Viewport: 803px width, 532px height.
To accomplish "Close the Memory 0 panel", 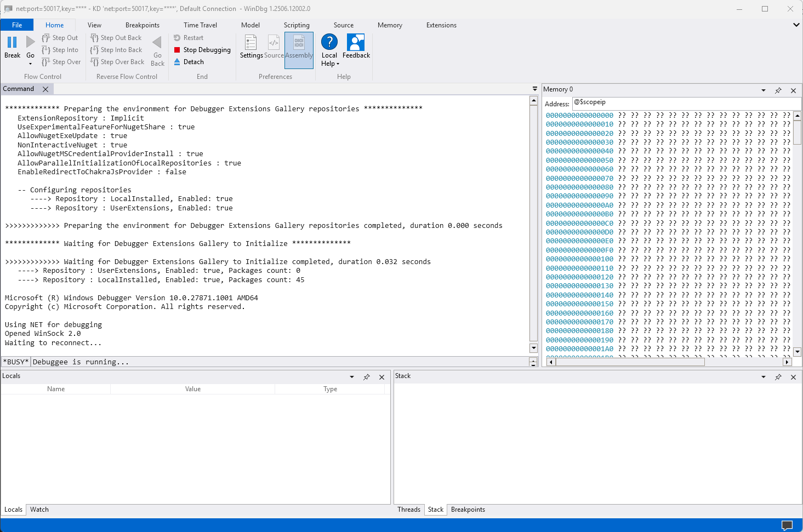I will (793, 90).
